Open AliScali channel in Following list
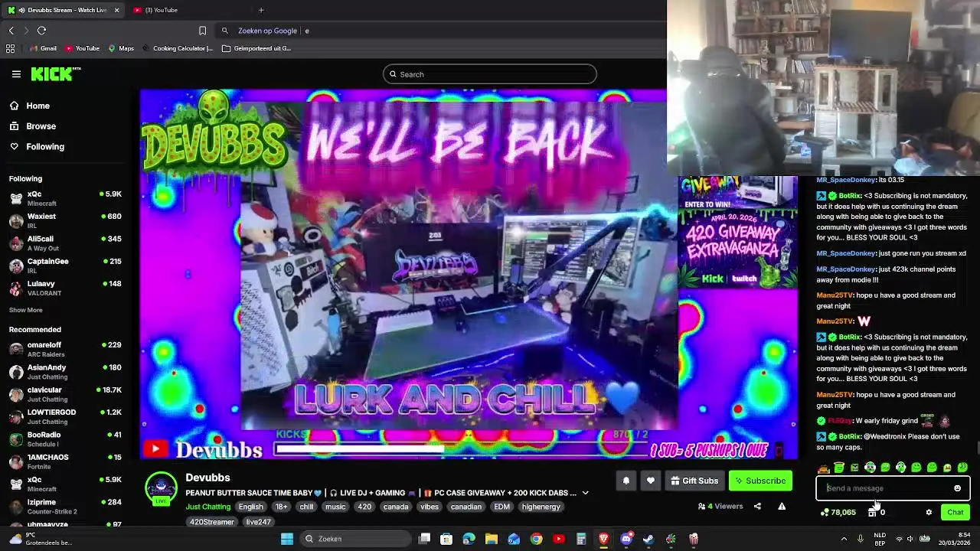 (x=66, y=243)
